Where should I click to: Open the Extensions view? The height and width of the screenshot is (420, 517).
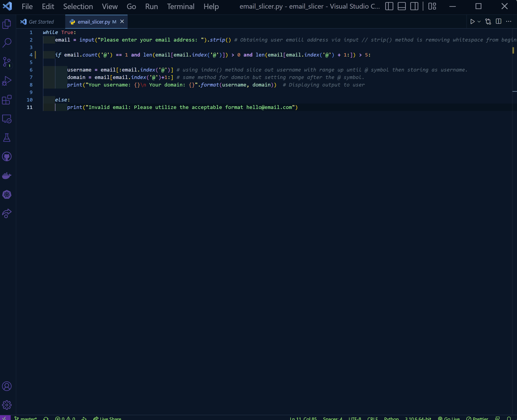tap(7, 100)
